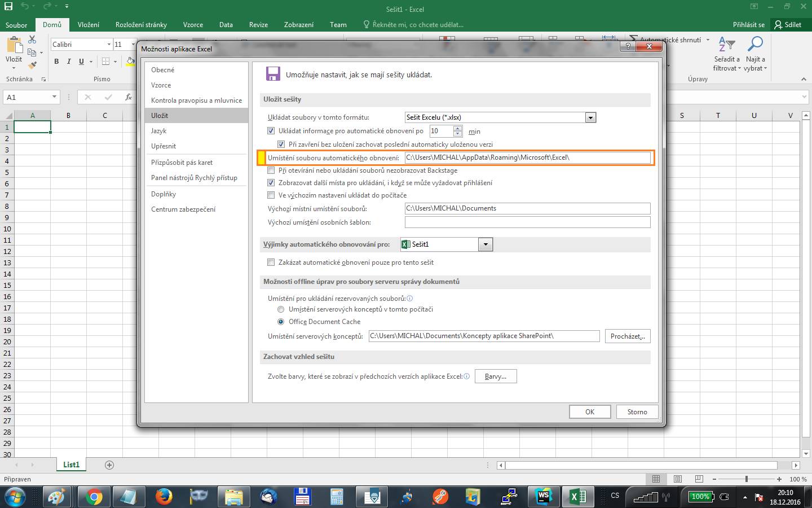Switch to Page Break Preview icon

pyautogui.click(x=699, y=479)
